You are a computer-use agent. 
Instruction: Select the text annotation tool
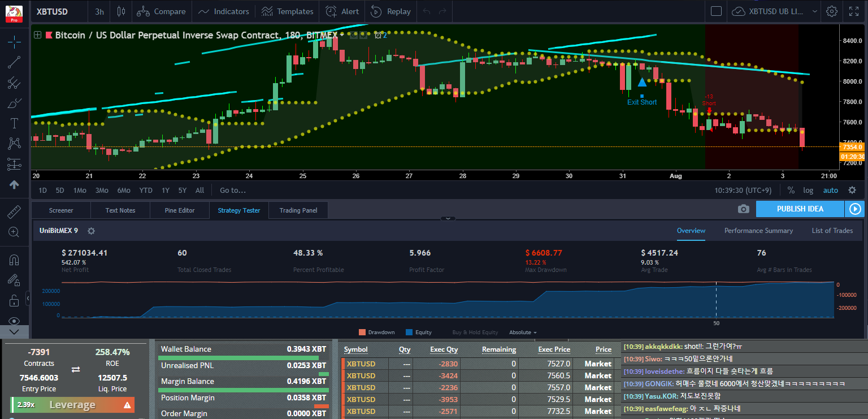pos(14,124)
